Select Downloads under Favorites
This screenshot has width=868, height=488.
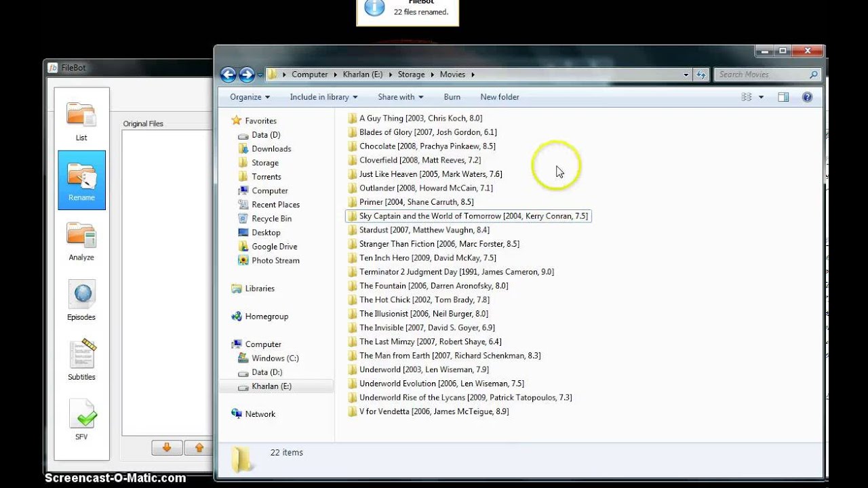point(271,149)
